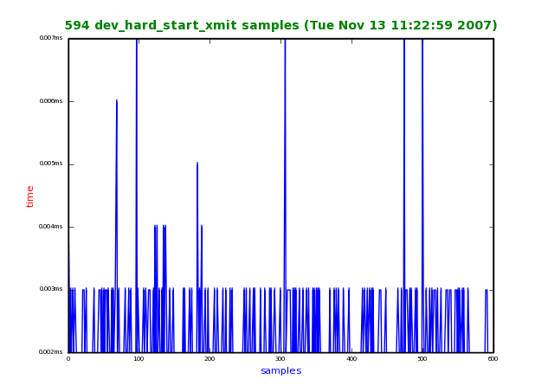Click the x-axis tick label 600

(x=493, y=359)
